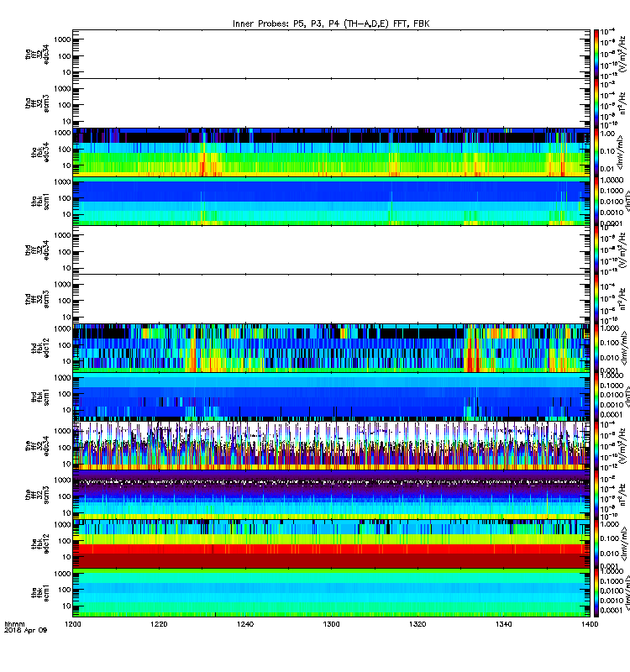
Task: Select the 'thd fff 32 scm3' panel label
Action: coord(37,299)
